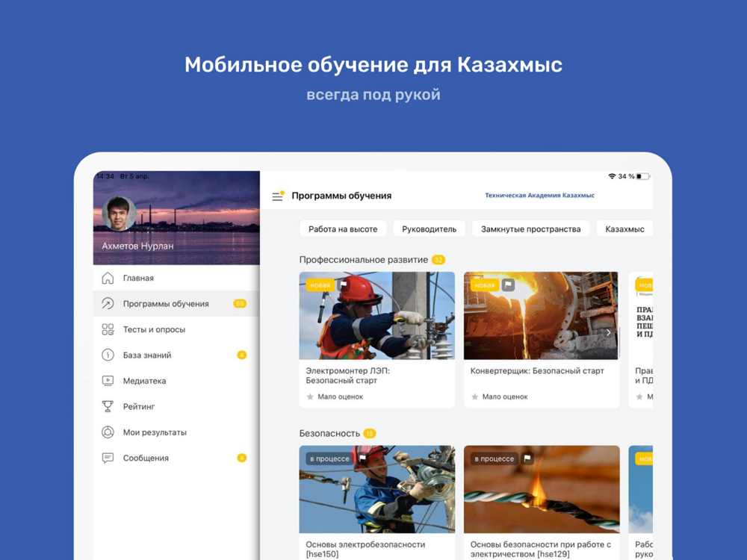This screenshot has width=747, height=560.
Task: Click the next arrow on Конвертерщик image
Action: 608,332
